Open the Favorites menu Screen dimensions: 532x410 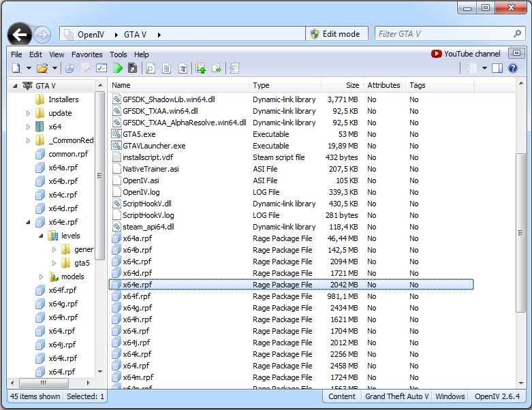(x=87, y=54)
